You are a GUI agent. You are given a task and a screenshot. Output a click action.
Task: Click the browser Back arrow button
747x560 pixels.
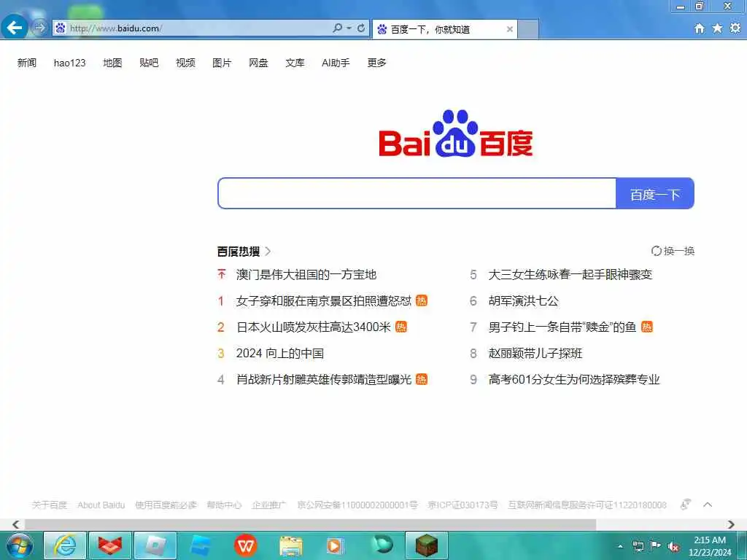15,28
